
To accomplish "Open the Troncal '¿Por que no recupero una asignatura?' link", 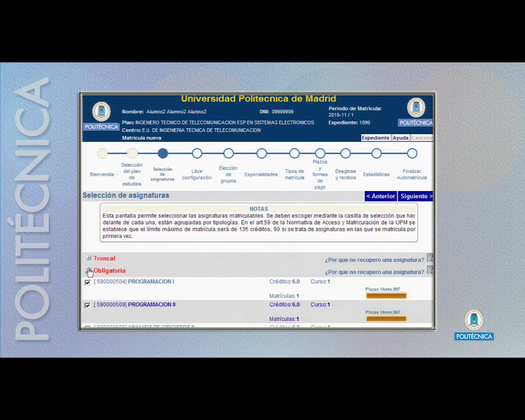I will tap(374, 260).
